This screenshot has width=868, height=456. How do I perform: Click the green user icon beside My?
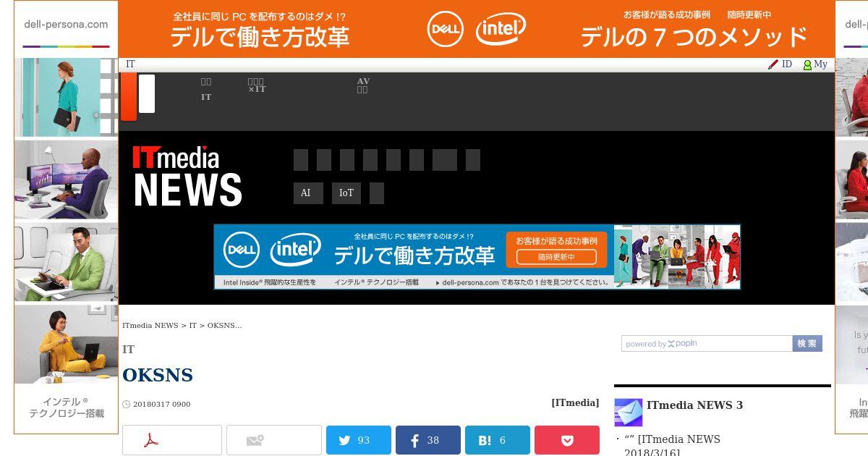click(807, 65)
